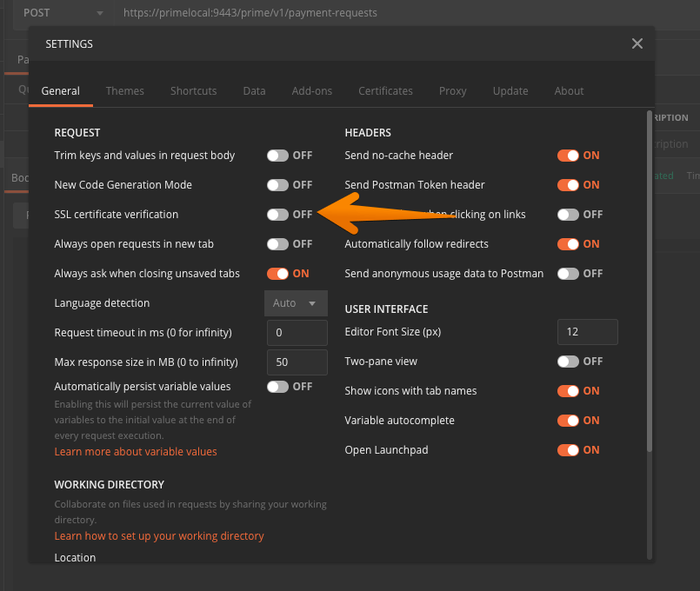Screen dimensions: 700x591
Task: Open the Certificates settings tab
Action: [385, 90]
